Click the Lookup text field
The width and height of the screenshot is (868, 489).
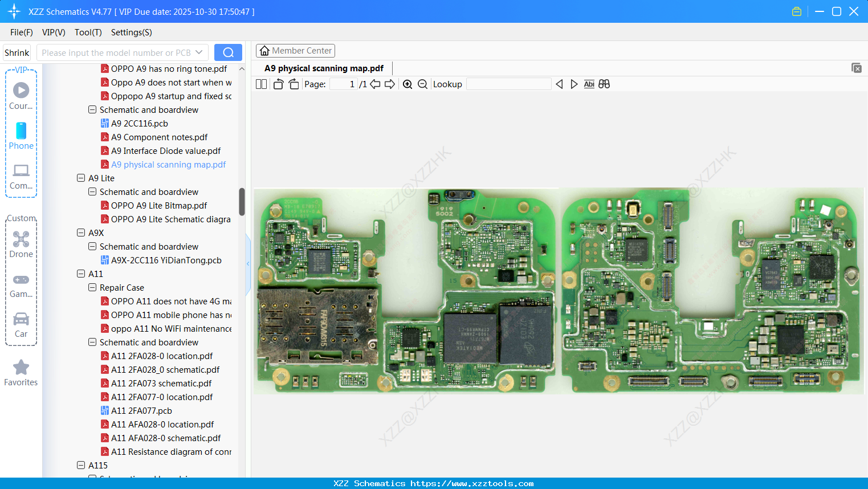click(x=509, y=84)
